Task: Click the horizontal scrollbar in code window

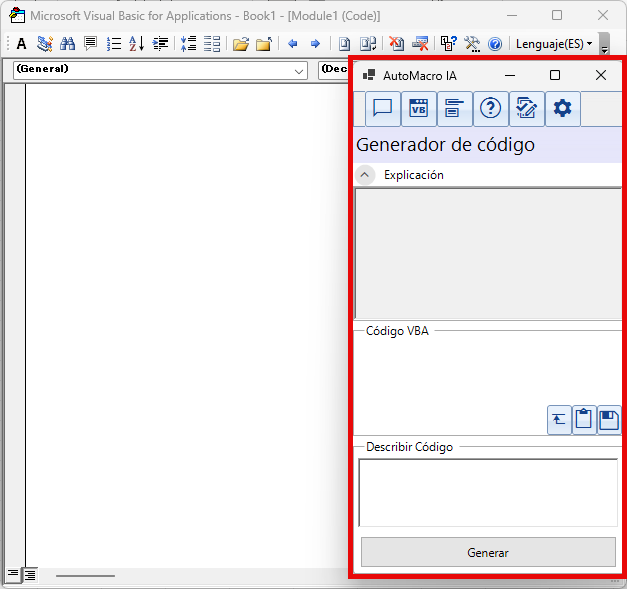Action: click(x=85, y=576)
